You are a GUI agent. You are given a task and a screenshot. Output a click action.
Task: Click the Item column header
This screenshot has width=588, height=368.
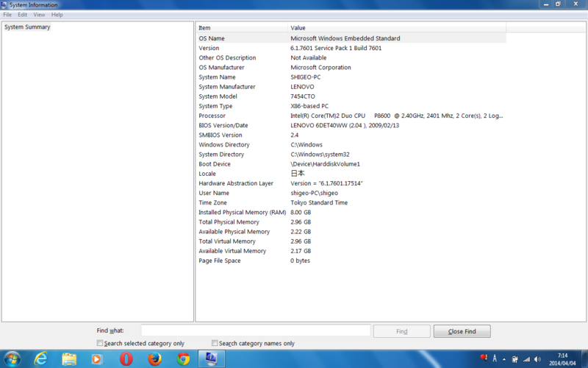[242, 28]
